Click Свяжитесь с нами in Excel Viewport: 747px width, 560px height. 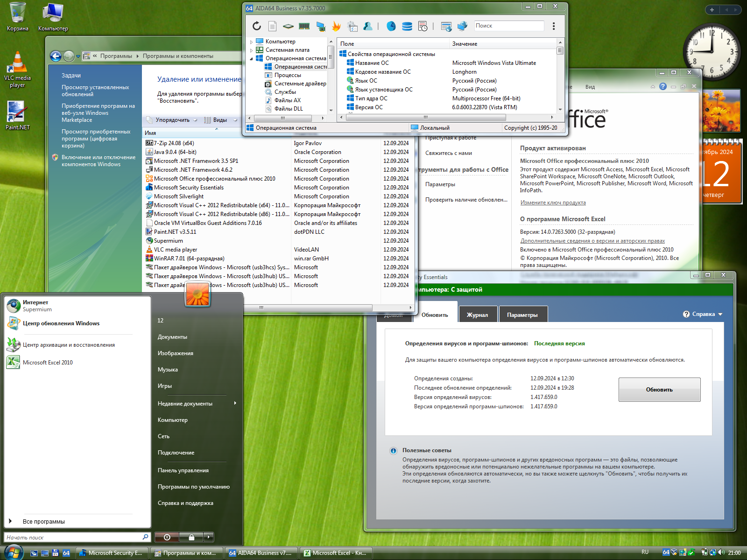[449, 153]
